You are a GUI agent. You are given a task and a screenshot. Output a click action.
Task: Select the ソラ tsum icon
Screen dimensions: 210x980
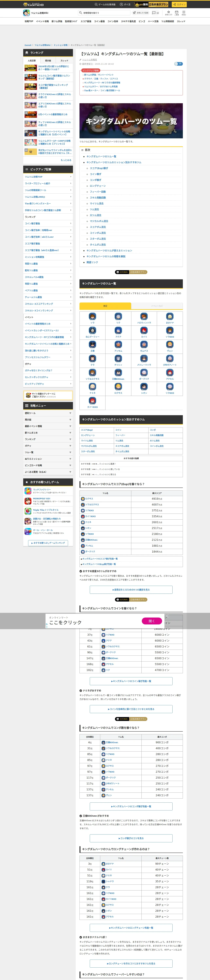click(92, 316)
